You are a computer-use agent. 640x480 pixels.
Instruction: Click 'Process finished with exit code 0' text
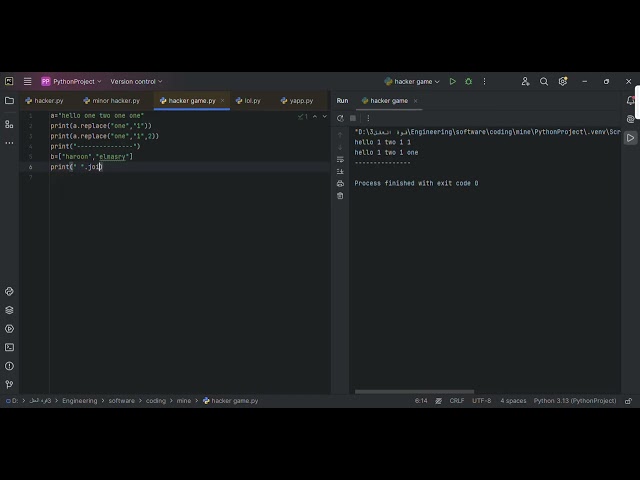(x=416, y=183)
